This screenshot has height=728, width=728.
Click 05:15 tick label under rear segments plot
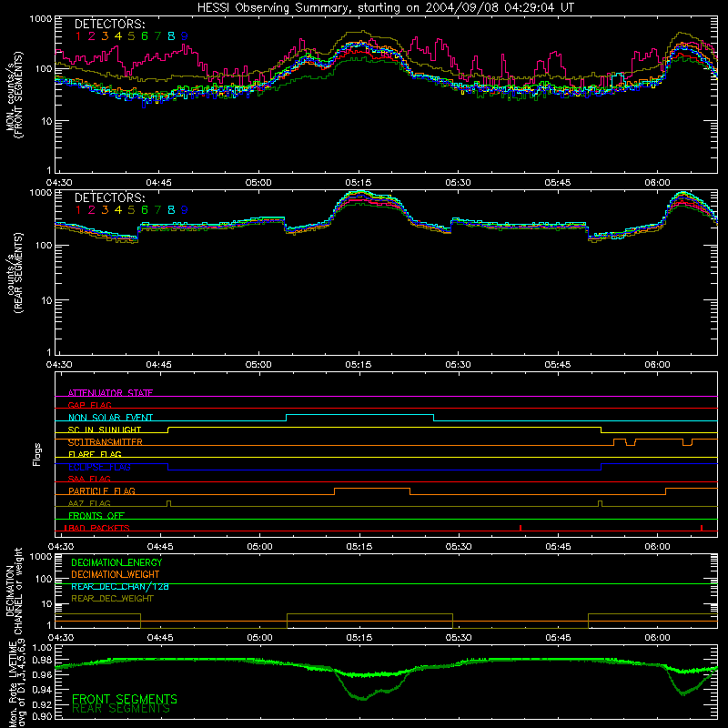click(x=359, y=365)
